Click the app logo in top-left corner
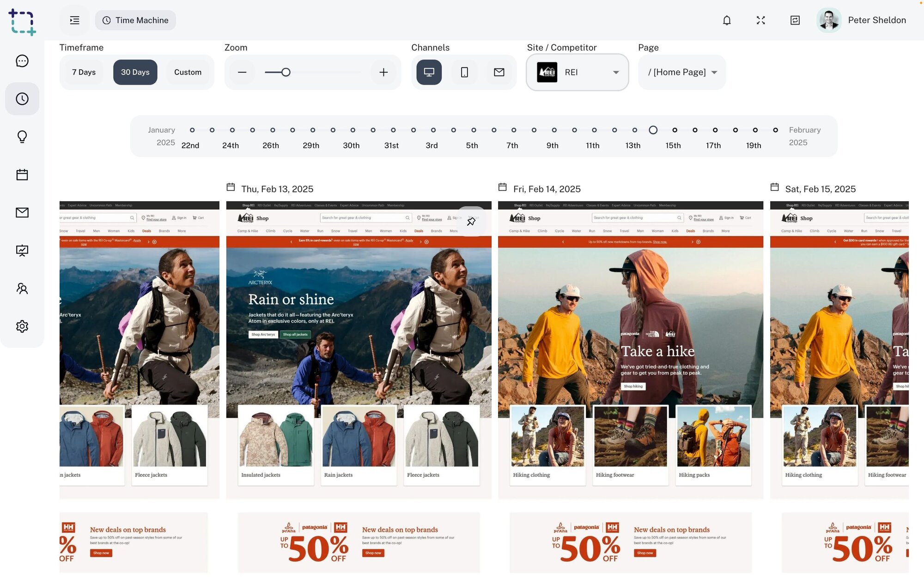Screen dimensions: 924x578 pyautogui.click(x=22, y=22)
